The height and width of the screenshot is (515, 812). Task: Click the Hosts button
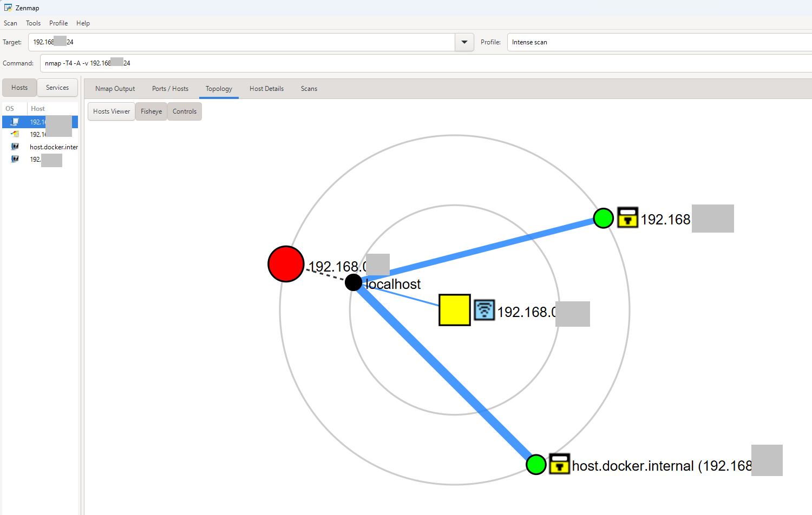pyautogui.click(x=19, y=88)
